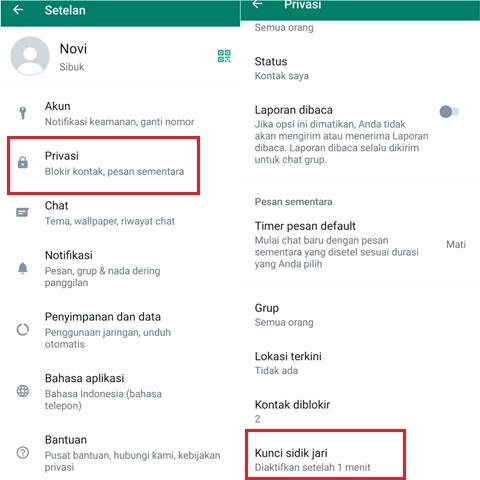480x480 pixels.
Task: Open the Status privacy option
Action: (360, 68)
